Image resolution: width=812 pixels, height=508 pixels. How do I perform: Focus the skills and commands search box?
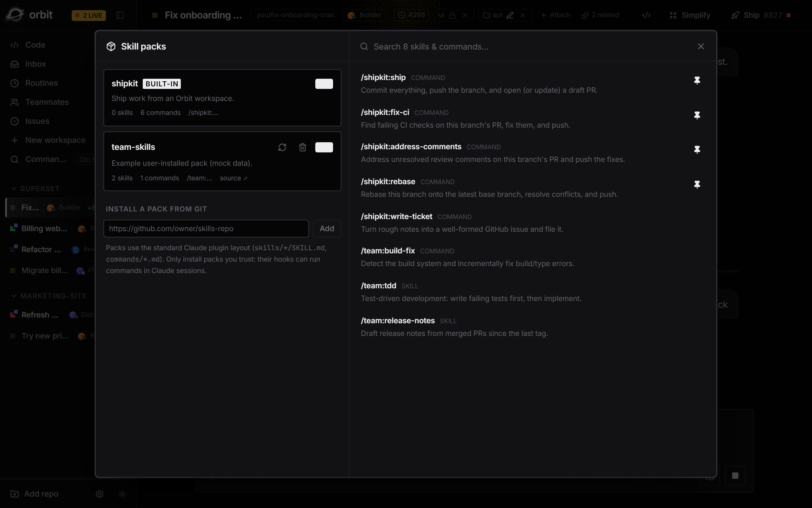coord(525,47)
